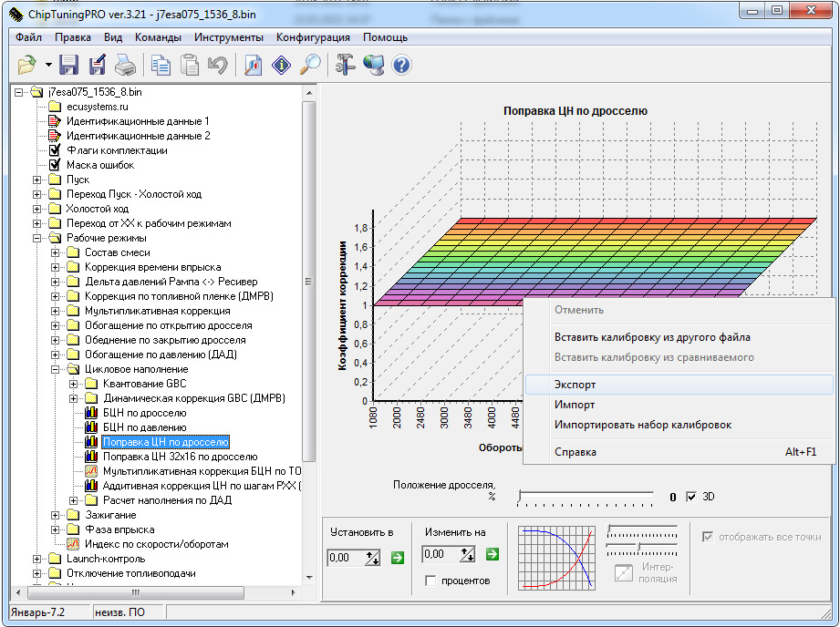840x627 pixels.
Task: Click the blue question mark help icon
Action: click(x=401, y=65)
